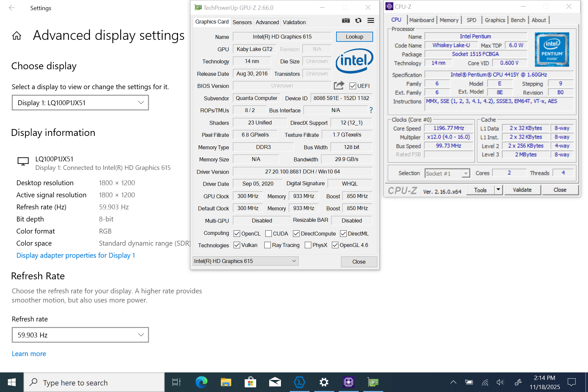This screenshot has width=588, height=392.
Task: Click the Lookup button in GPU-Z
Action: (x=354, y=37)
